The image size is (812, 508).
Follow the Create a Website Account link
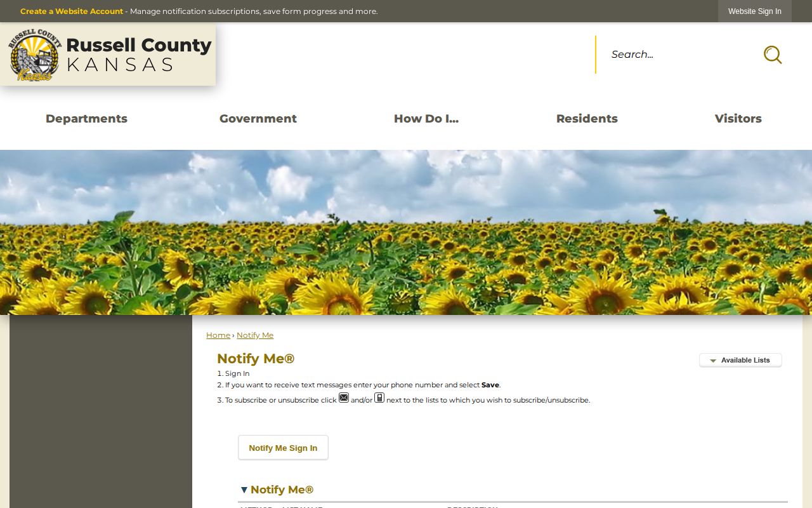pyautogui.click(x=72, y=11)
